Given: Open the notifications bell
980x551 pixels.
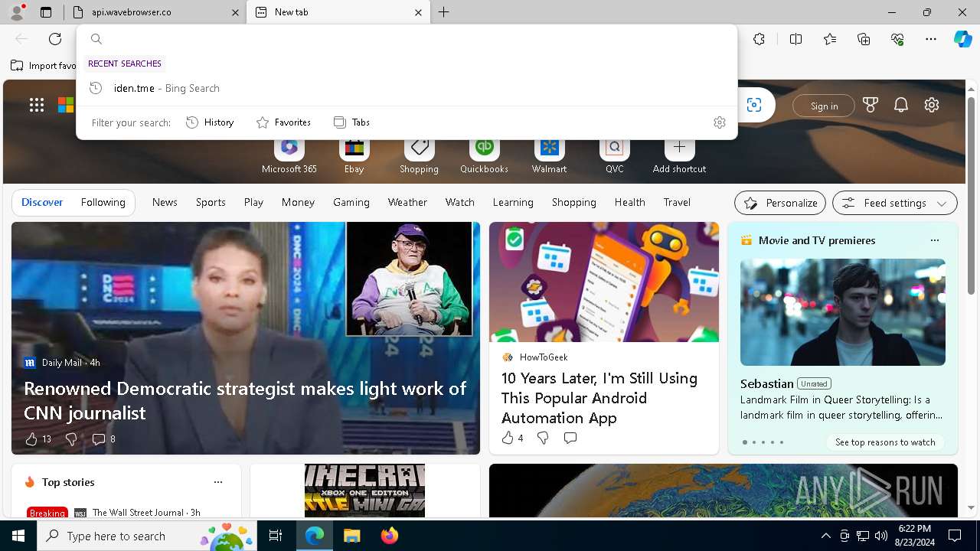Looking at the screenshot, I should (901, 106).
